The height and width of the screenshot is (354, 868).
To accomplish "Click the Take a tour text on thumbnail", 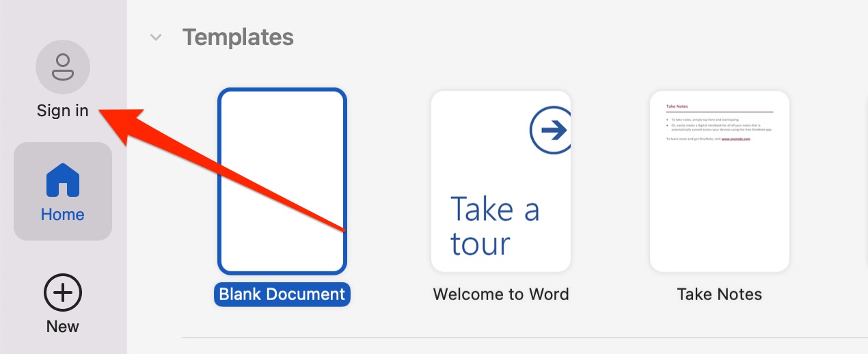I will [x=494, y=226].
